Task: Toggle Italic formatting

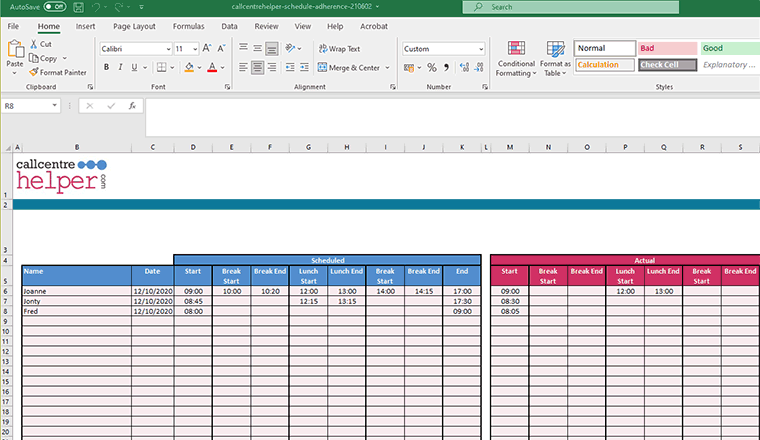Action: click(120, 67)
